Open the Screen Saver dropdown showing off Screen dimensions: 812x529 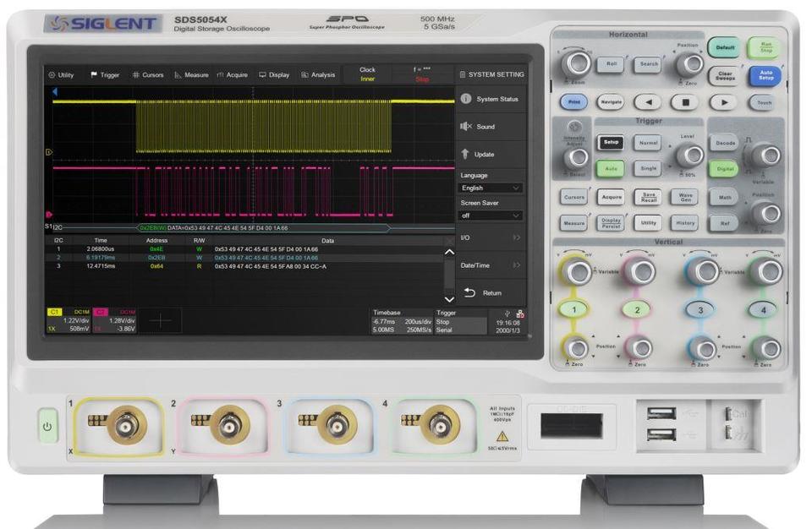491,215
